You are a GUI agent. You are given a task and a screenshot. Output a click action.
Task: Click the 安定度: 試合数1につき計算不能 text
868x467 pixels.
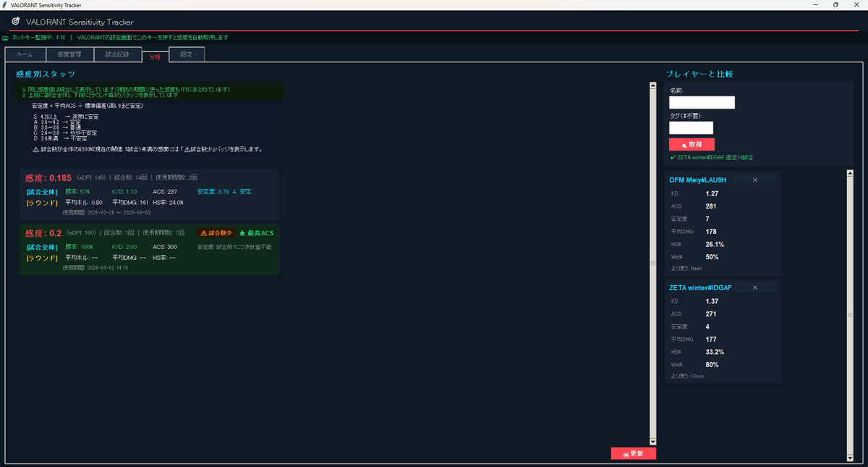[x=234, y=247]
